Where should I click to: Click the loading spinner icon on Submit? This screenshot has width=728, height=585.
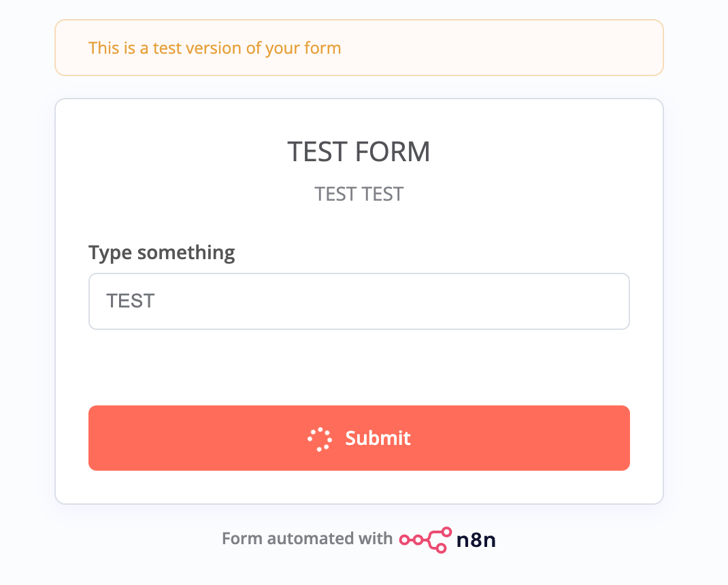click(x=319, y=439)
